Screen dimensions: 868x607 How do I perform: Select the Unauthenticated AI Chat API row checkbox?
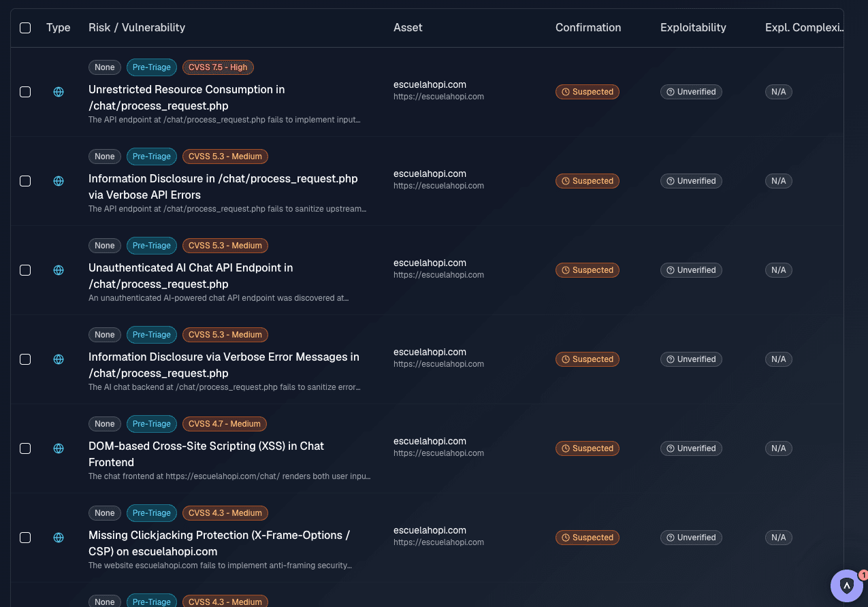(25, 270)
